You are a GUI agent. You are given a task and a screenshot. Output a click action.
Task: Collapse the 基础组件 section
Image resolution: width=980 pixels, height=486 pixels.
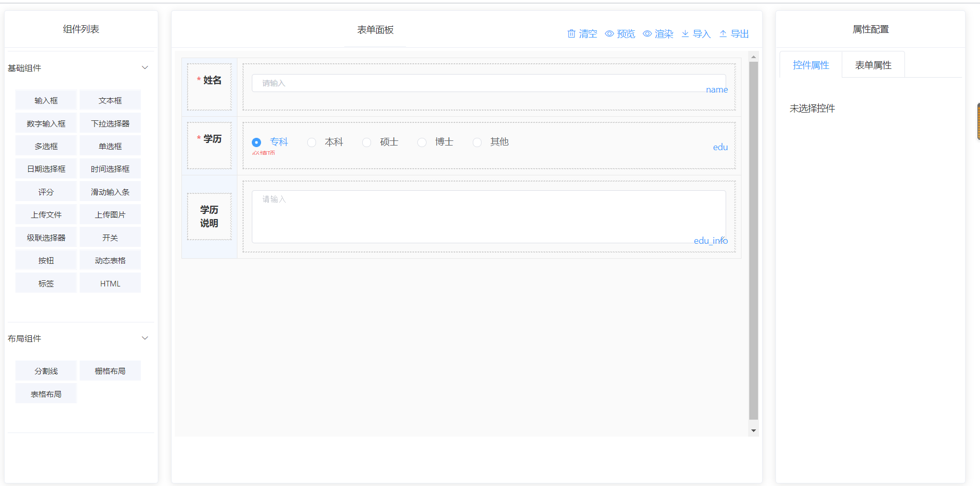pyautogui.click(x=145, y=68)
